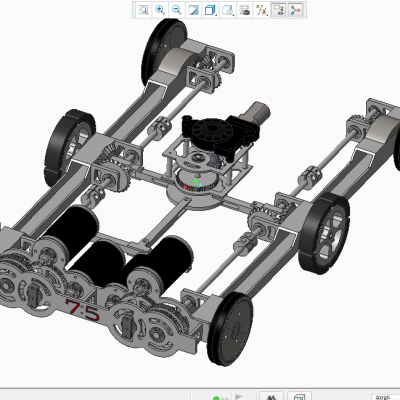This screenshot has height=400, width=400.
Task: Select the red 75 text on chassis
Action: pyautogui.click(x=83, y=311)
